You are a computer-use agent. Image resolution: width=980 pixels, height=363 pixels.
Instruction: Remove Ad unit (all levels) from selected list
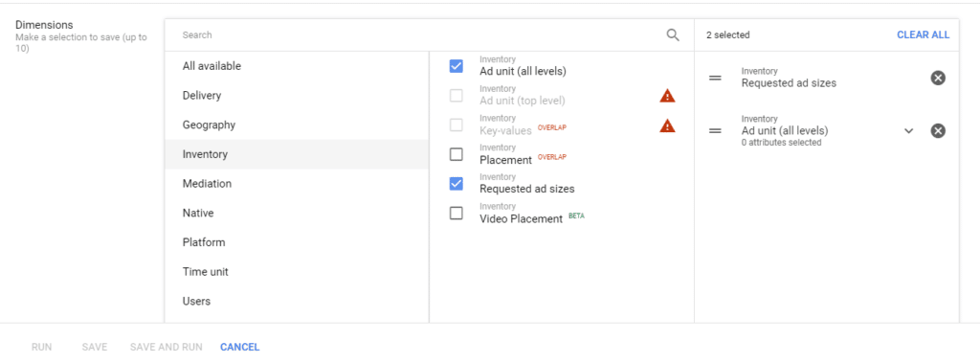(938, 131)
